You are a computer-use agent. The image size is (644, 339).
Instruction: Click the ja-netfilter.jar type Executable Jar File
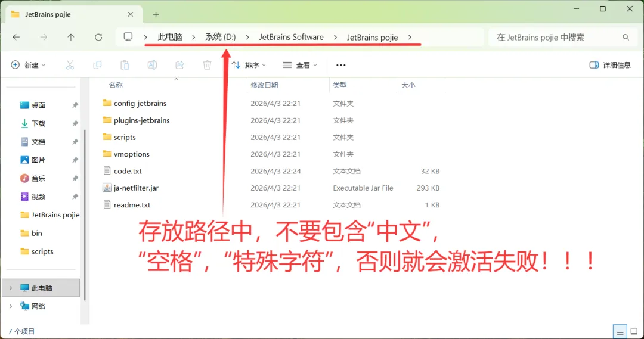click(x=363, y=188)
